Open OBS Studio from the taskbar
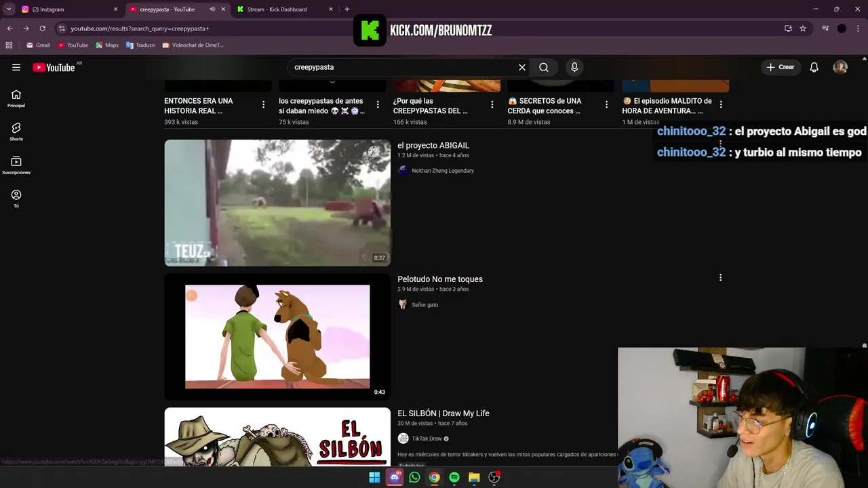The width and height of the screenshot is (868, 488). 494,477
